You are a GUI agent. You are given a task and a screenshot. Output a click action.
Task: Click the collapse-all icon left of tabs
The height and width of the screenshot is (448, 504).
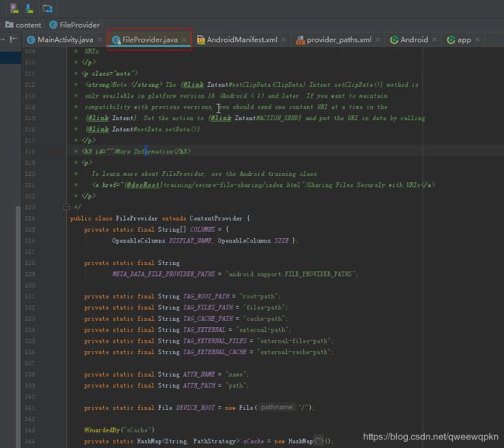(x=13, y=40)
